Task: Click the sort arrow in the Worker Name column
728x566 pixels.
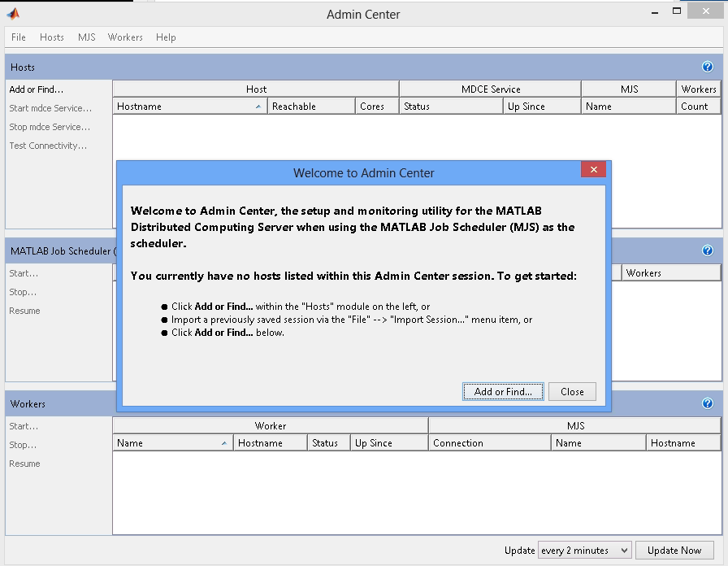Action: point(224,443)
